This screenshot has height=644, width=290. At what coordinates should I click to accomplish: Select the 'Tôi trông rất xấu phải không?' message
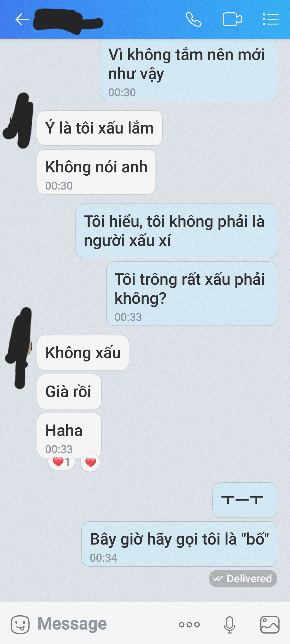[192, 294]
